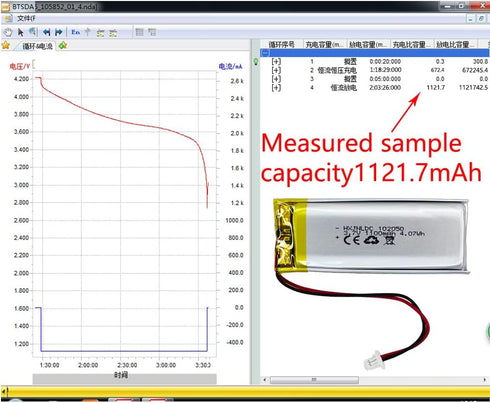
Task: Select the hand pan tool
Action: pos(8,32)
